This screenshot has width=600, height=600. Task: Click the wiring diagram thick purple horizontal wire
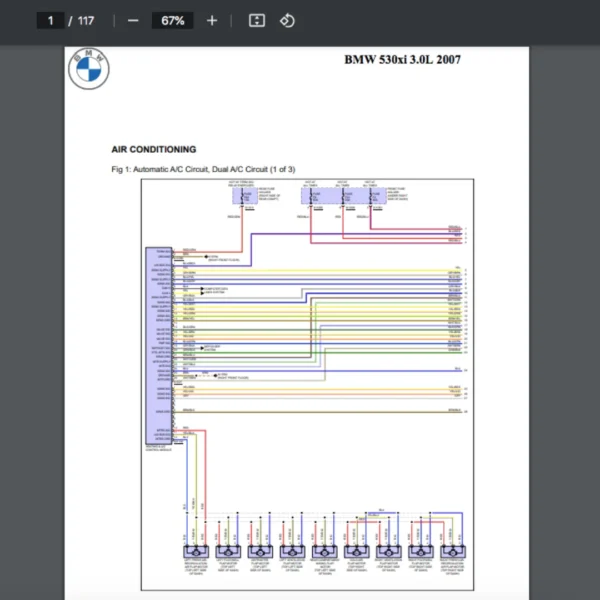pyautogui.click(x=350, y=235)
